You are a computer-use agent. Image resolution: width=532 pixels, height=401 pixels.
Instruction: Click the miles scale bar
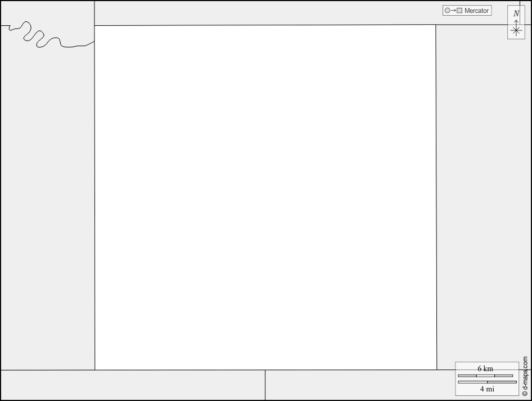tap(487, 382)
